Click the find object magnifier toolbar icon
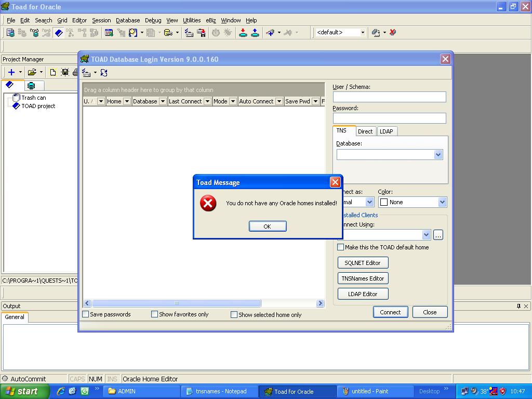The image size is (532, 399). click(133, 33)
